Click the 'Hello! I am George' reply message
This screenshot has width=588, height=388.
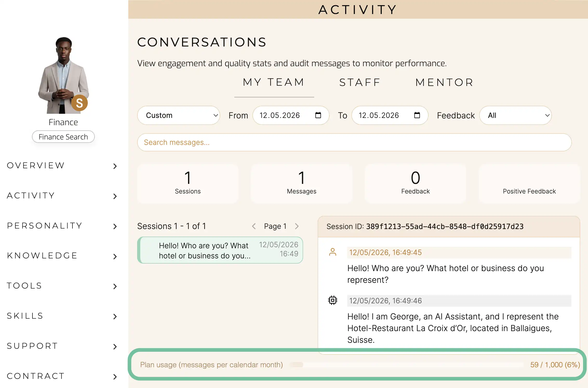pos(453,328)
